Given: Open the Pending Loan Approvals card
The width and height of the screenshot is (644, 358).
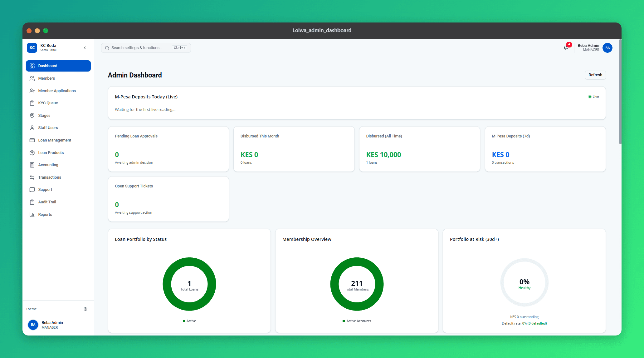Looking at the screenshot, I should [168, 149].
